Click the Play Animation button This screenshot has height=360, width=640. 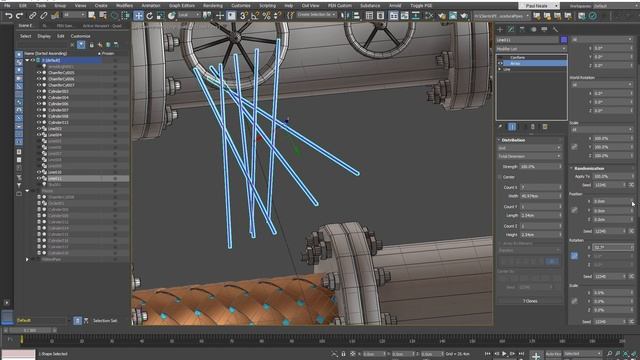point(504,353)
